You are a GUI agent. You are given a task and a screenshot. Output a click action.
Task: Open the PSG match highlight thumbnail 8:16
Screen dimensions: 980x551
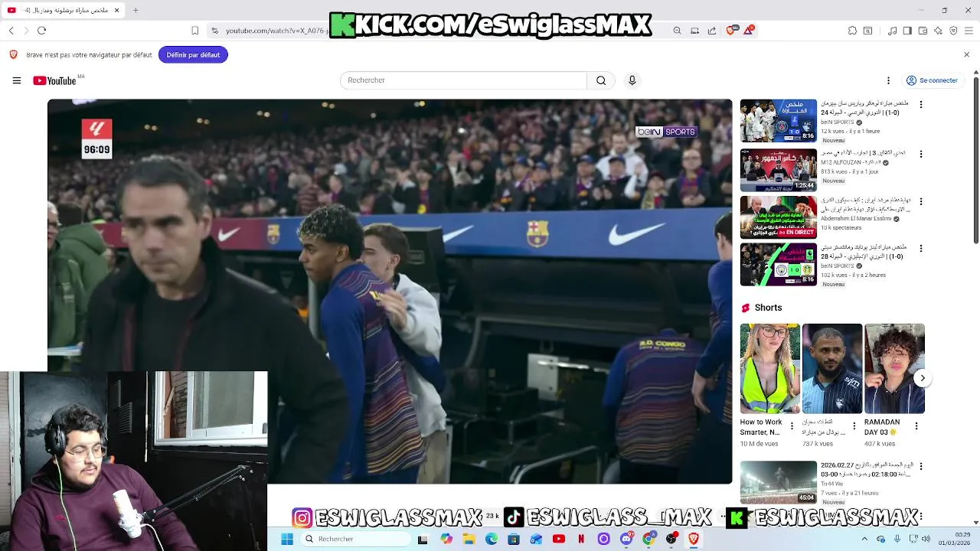(x=779, y=121)
